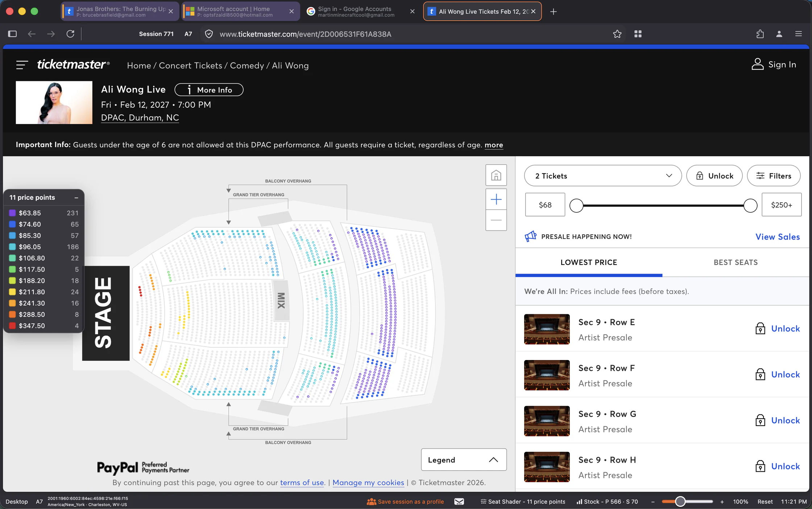812x509 pixels.
Task: Click the site security shield icon
Action: click(x=209, y=34)
